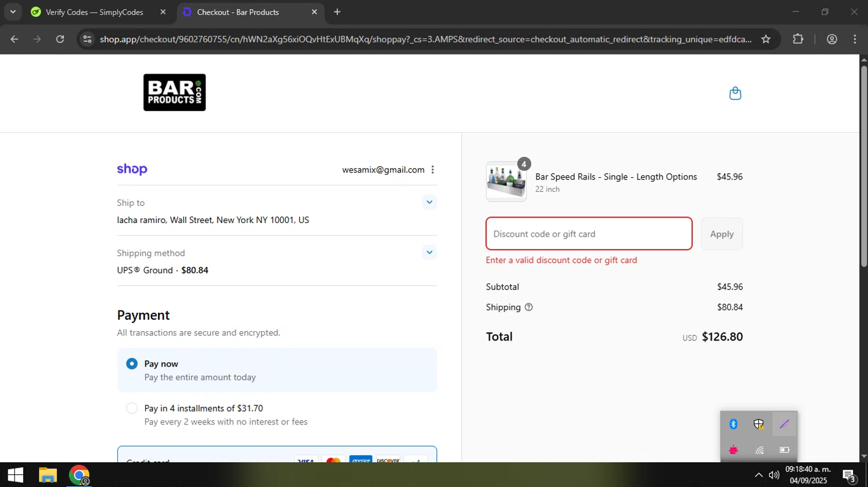The width and height of the screenshot is (868, 487).
Task: Collapse hidden tray icons chevron
Action: click(x=758, y=475)
